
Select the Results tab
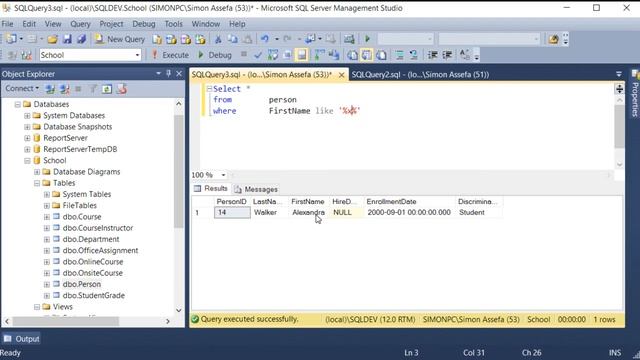coord(211,189)
